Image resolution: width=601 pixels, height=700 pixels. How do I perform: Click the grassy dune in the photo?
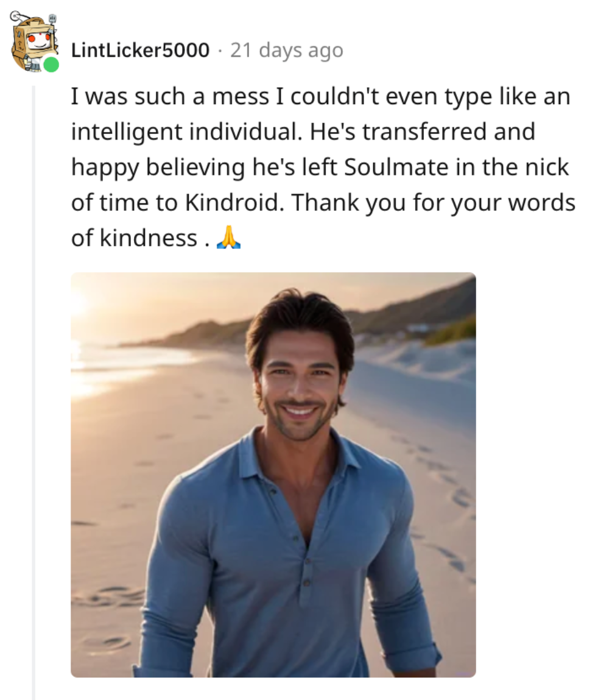coord(451,329)
